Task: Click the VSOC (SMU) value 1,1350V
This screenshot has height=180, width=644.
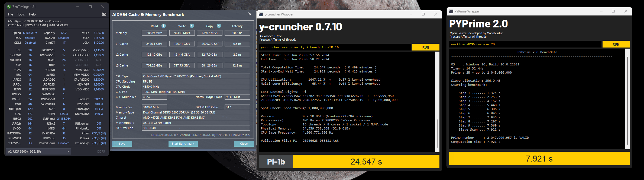Action: coord(99,50)
